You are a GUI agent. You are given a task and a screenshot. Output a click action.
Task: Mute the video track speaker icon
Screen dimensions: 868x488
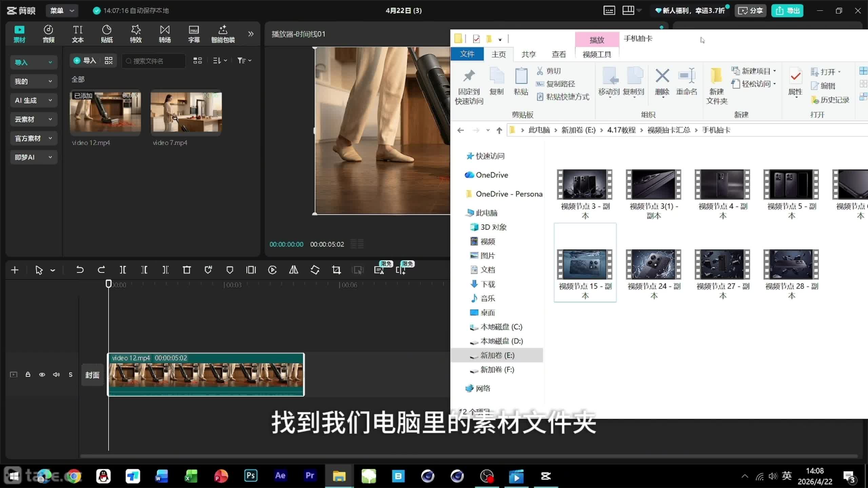click(56, 374)
